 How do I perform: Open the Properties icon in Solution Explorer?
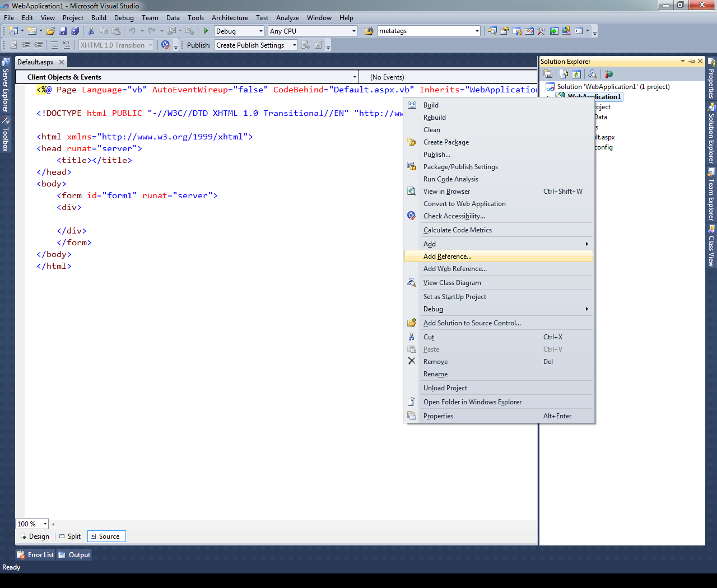pyautogui.click(x=548, y=73)
